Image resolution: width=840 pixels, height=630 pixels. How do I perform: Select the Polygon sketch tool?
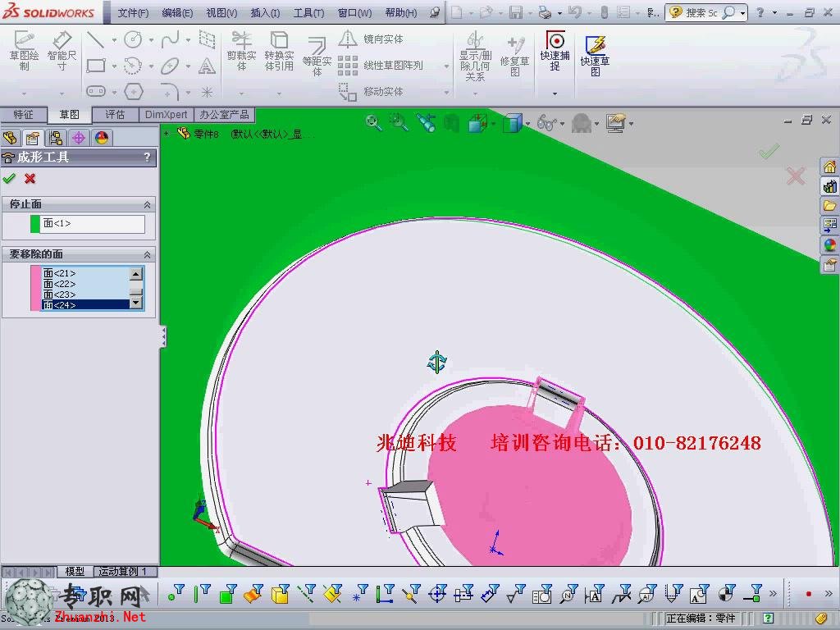[134, 92]
